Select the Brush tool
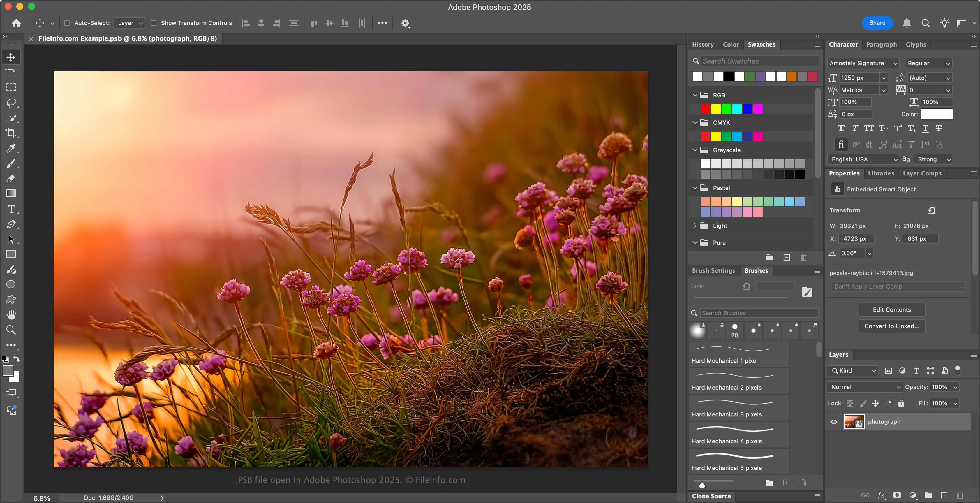 point(11,163)
